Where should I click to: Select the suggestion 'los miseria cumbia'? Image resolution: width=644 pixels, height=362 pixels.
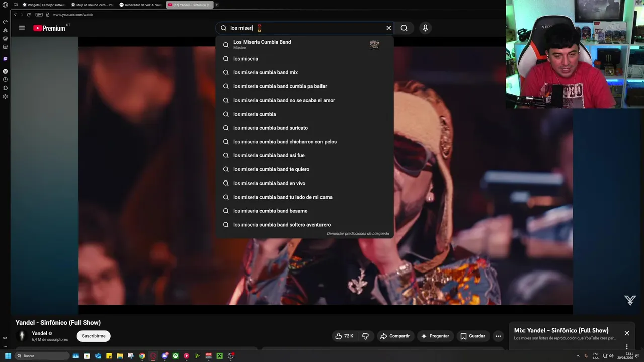(x=304, y=114)
